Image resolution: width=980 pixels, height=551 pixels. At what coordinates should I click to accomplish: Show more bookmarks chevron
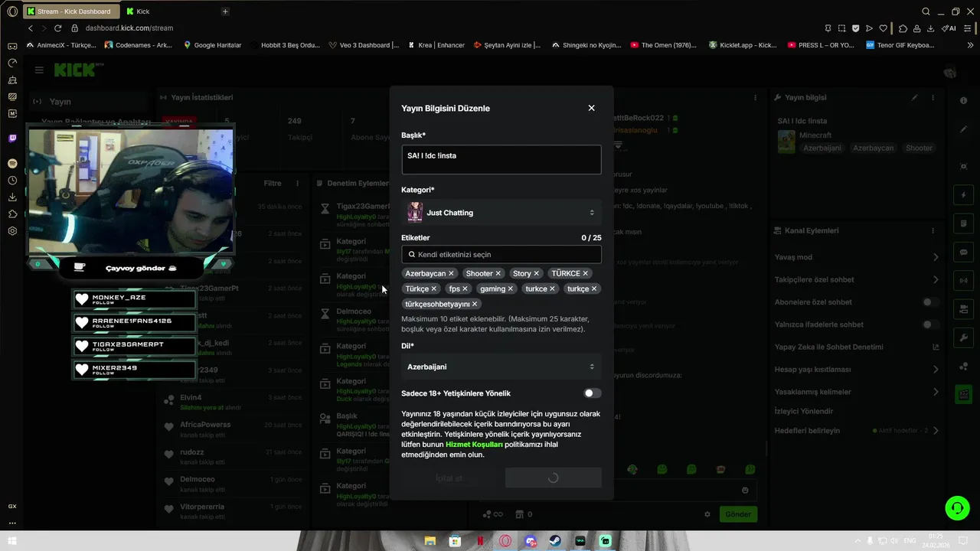click(x=971, y=45)
